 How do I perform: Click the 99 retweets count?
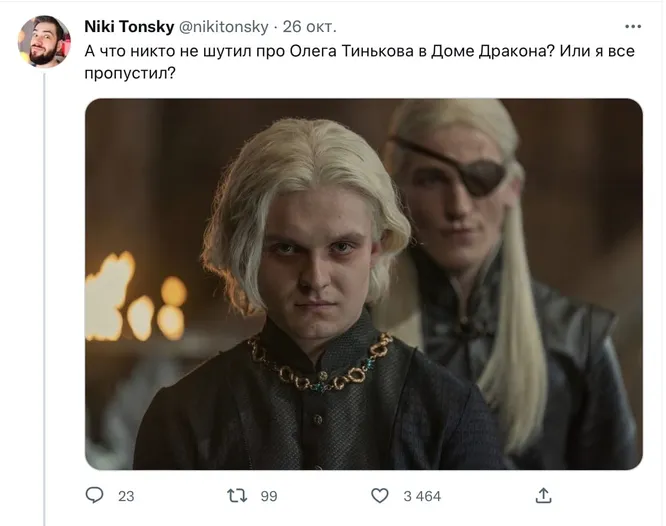[x=269, y=496]
